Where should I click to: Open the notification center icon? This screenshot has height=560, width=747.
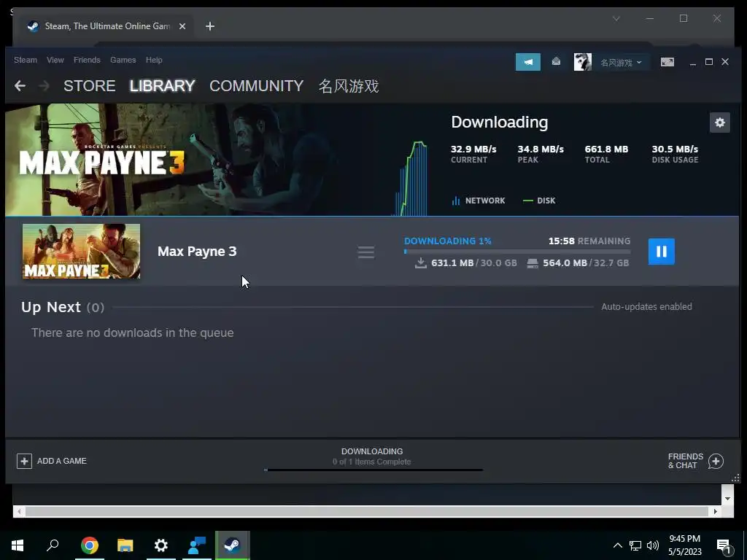click(724, 547)
